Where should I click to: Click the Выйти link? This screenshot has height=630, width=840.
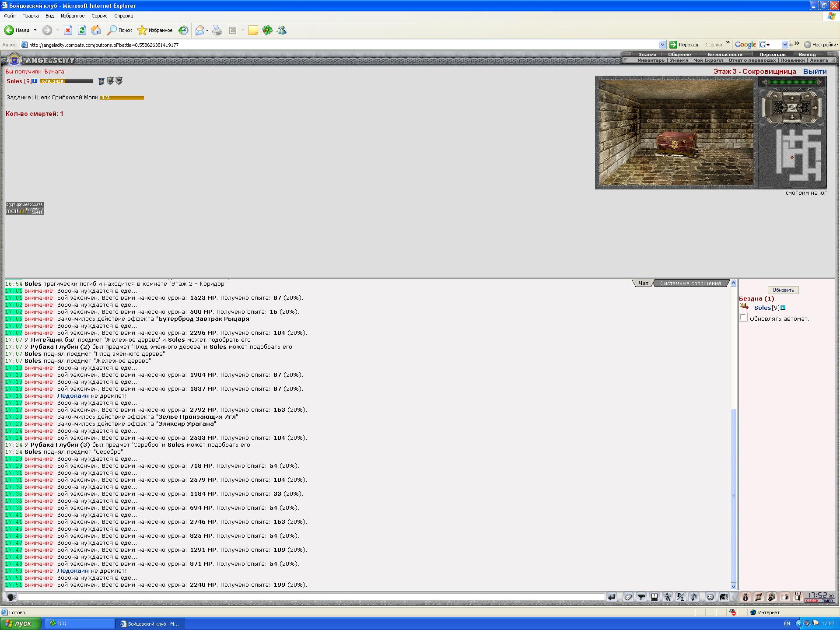pos(815,71)
